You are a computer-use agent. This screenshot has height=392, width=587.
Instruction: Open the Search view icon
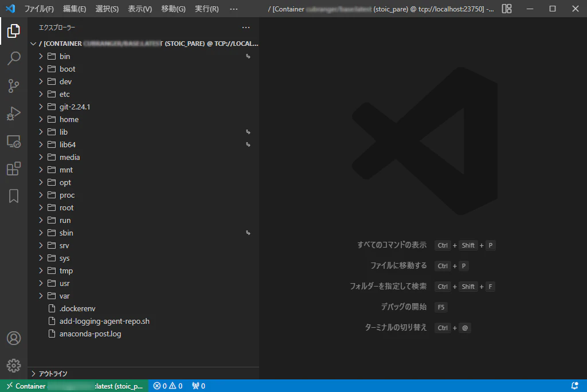pos(14,58)
